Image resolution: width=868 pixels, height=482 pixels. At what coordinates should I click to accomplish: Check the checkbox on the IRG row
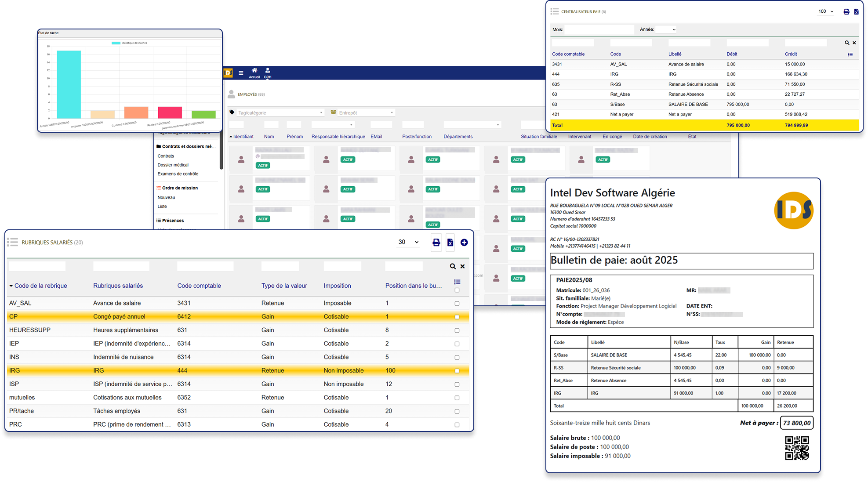(x=457, y=370)
